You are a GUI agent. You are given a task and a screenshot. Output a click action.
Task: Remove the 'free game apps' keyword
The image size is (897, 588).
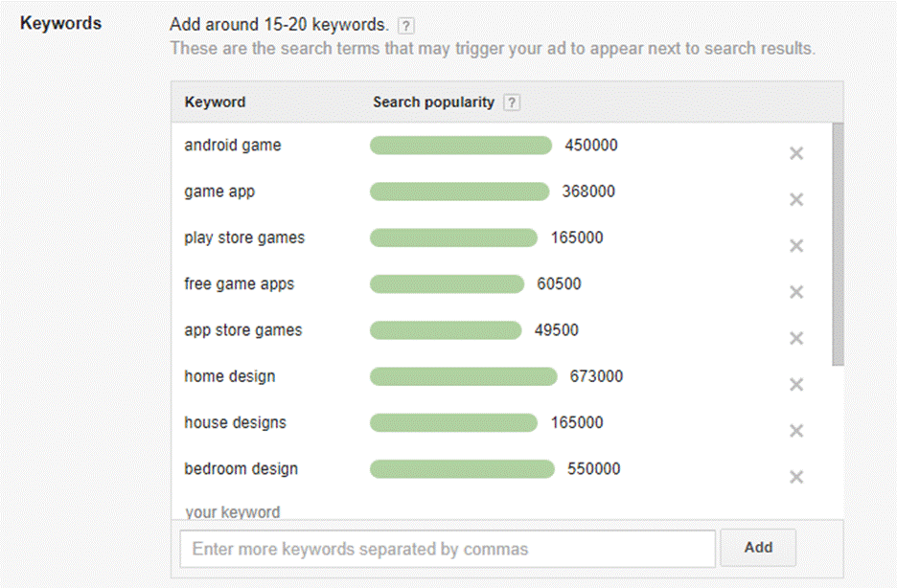pyautogui.click(x=795, y=292)
